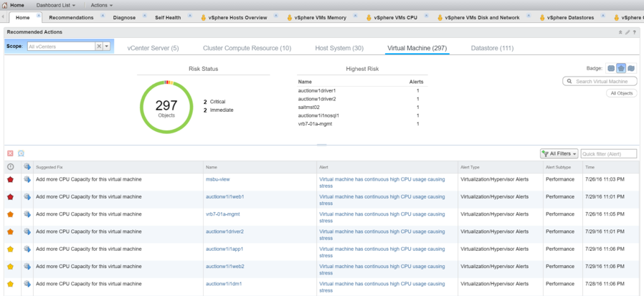The width and height of the screenshot is (644, 296).
Task: Click the red critical badge on auctionw1i1web1 row
Action: (10, 197)
